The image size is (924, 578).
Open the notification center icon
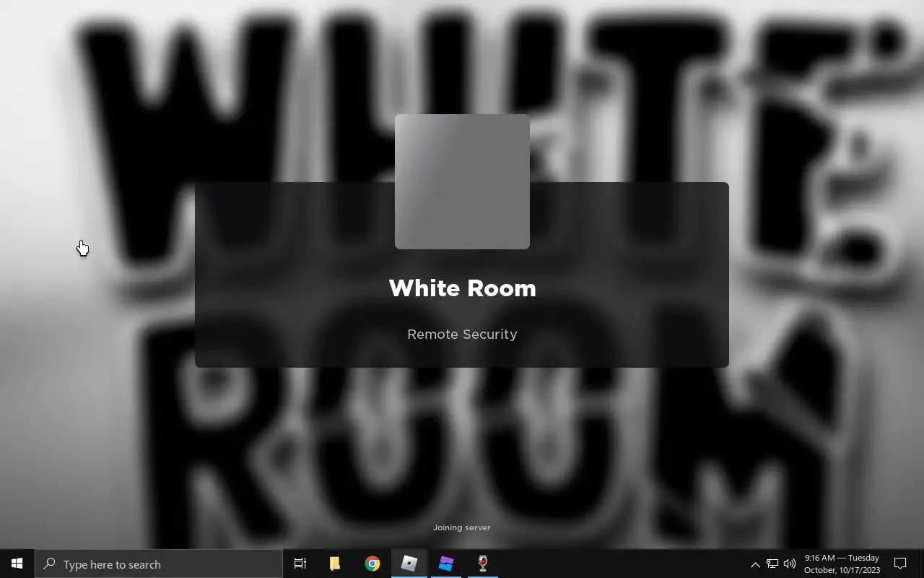point(901,564)
